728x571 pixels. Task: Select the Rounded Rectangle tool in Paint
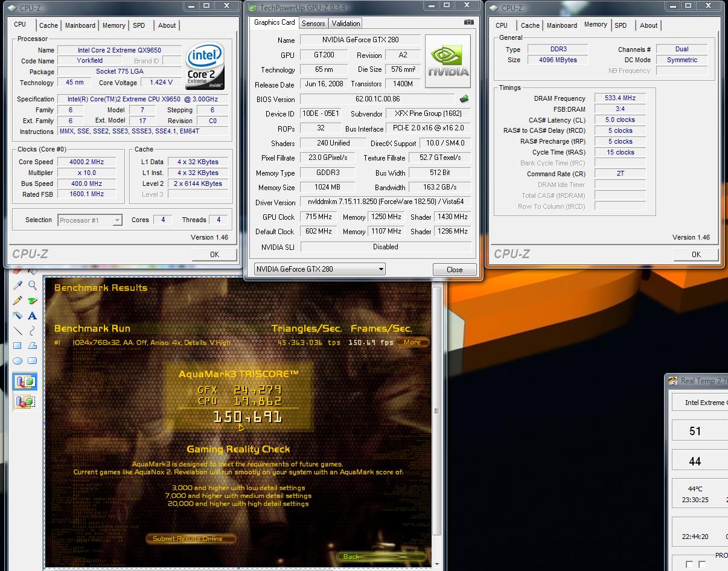pyautogui.click(x=33, y=361)
